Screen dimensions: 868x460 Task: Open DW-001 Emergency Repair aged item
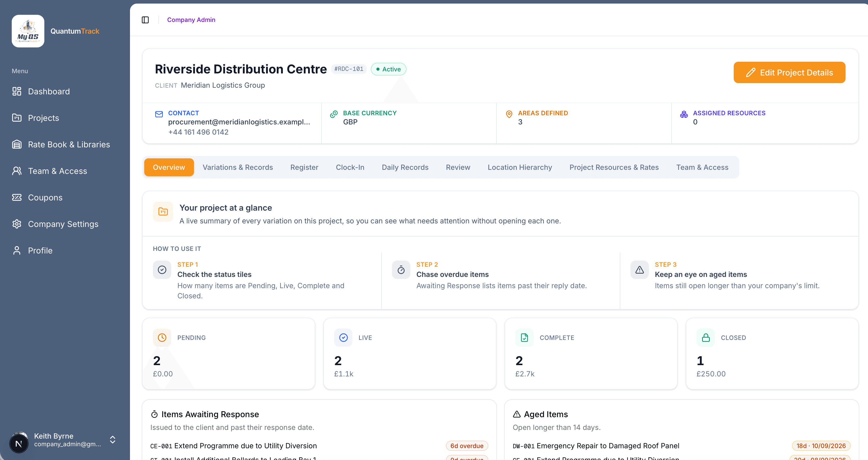[596, 446]
